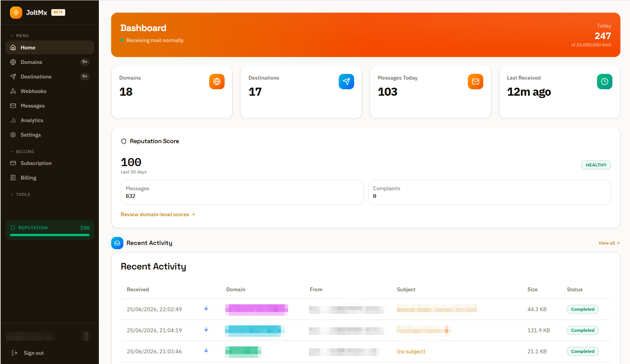Click the sidebar Reputation progress bar
630x364 pixels.
pos(50,235)
